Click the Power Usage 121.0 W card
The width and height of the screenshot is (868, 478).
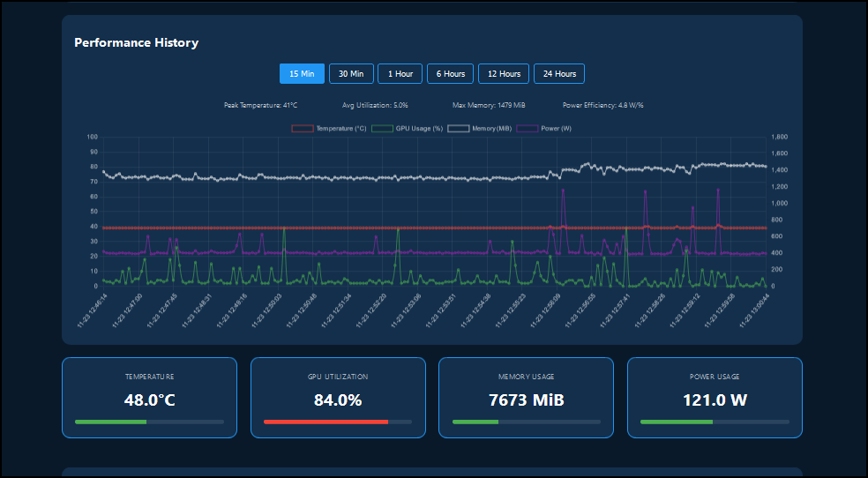click(x=715, y=397)
